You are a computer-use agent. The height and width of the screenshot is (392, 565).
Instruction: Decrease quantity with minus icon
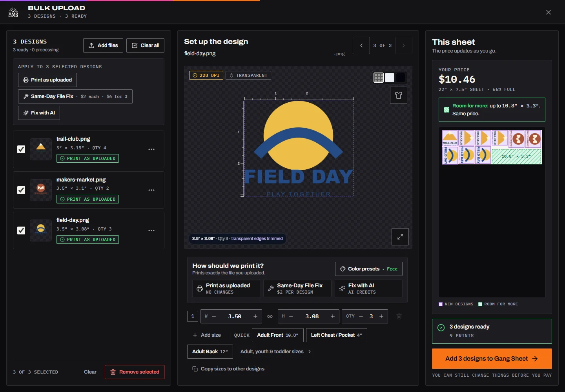(x=361, y=316)
